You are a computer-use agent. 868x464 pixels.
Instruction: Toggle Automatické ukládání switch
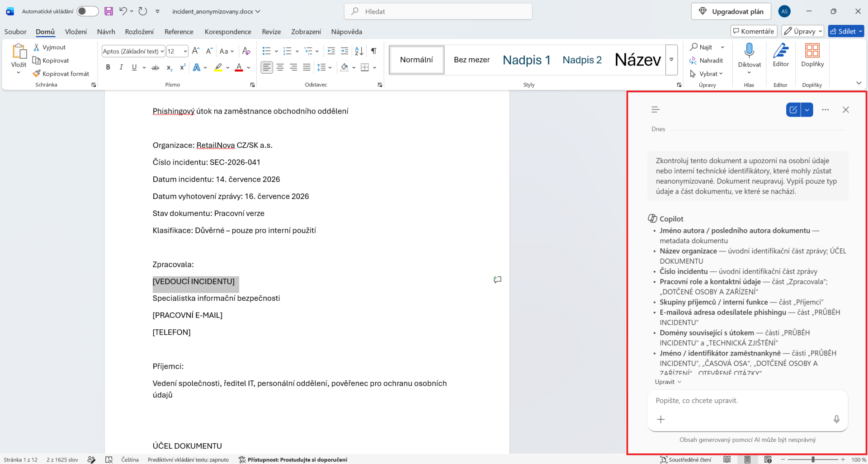[x=87, y=11]
